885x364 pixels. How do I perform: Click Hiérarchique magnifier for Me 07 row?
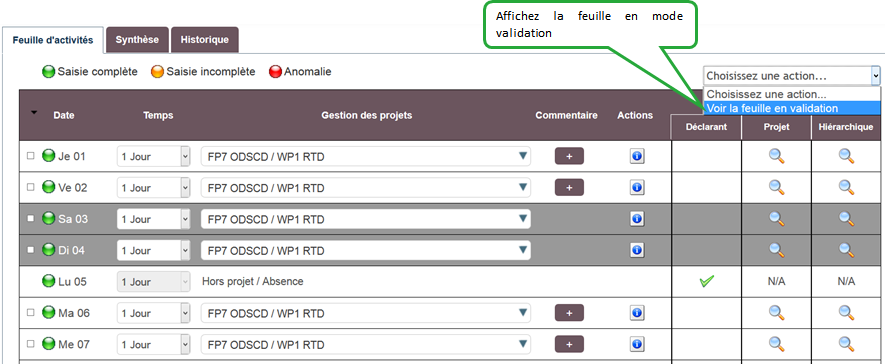(846, 344)
